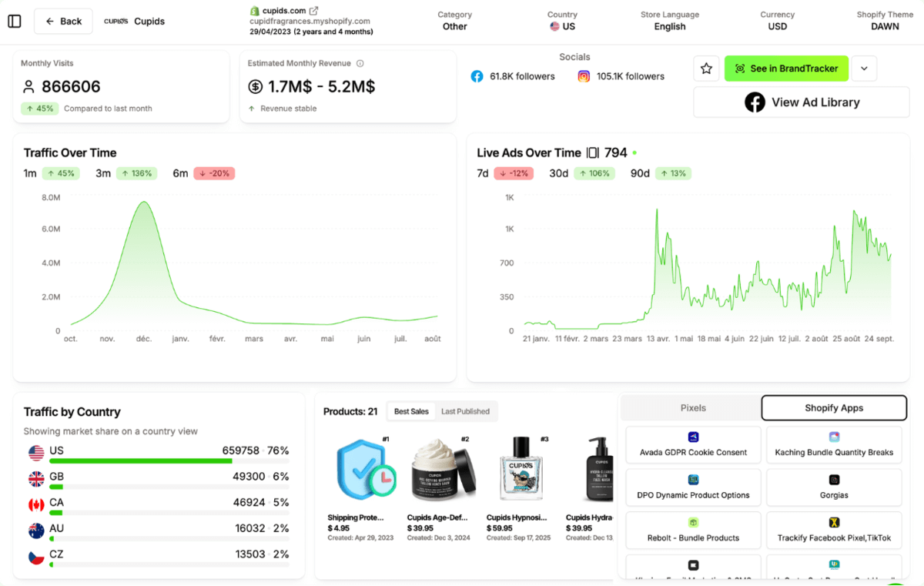Click the 659758 US visits value
924x586 pixels.
click(240, 450)
